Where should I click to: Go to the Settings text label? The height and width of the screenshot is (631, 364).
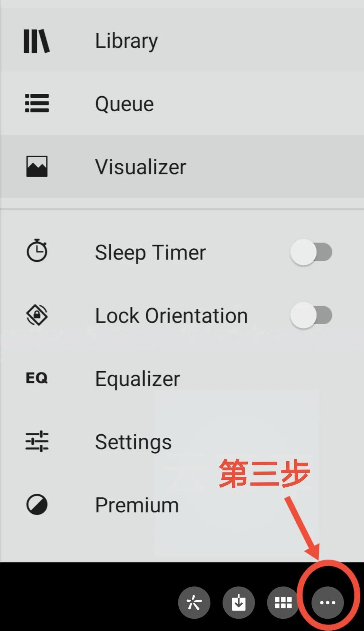coord(133,442)
